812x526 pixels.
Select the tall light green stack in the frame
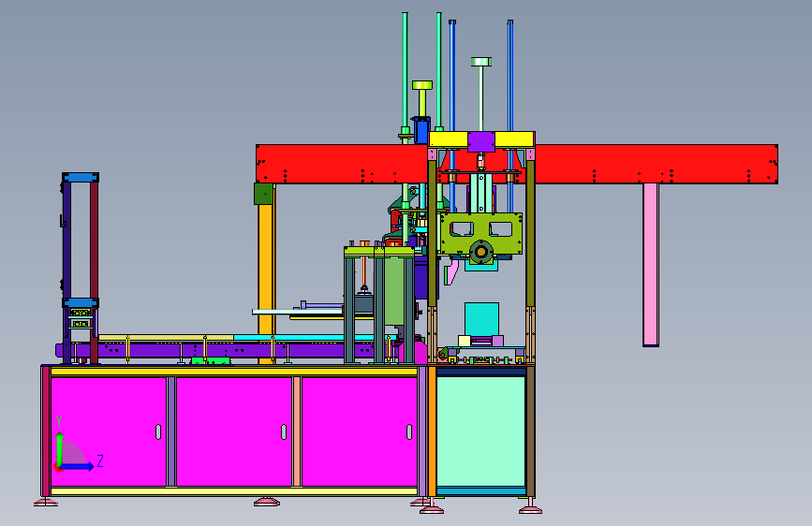[x=394, y=291]
